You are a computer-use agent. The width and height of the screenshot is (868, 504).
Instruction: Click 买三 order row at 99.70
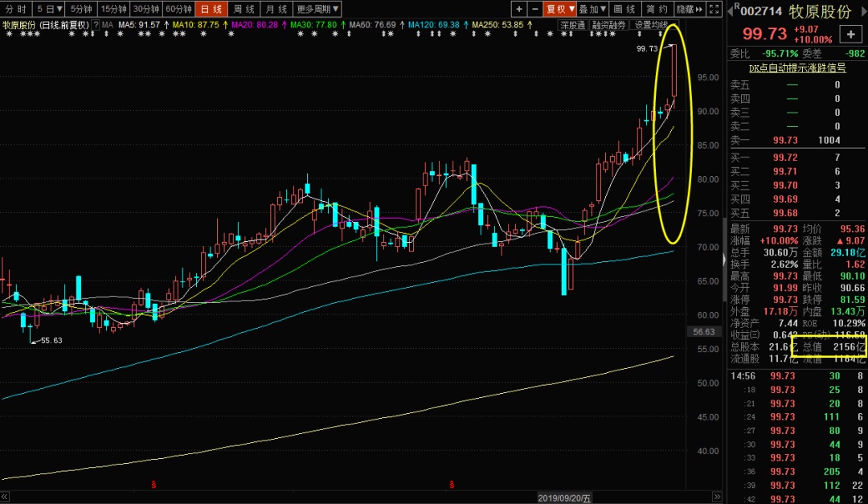[x=797, y=186]
